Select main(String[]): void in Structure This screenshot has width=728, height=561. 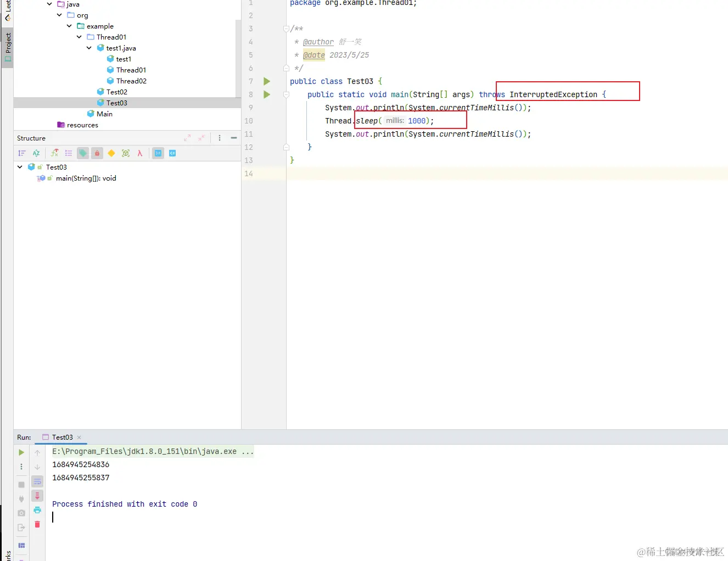pos(86,178)
